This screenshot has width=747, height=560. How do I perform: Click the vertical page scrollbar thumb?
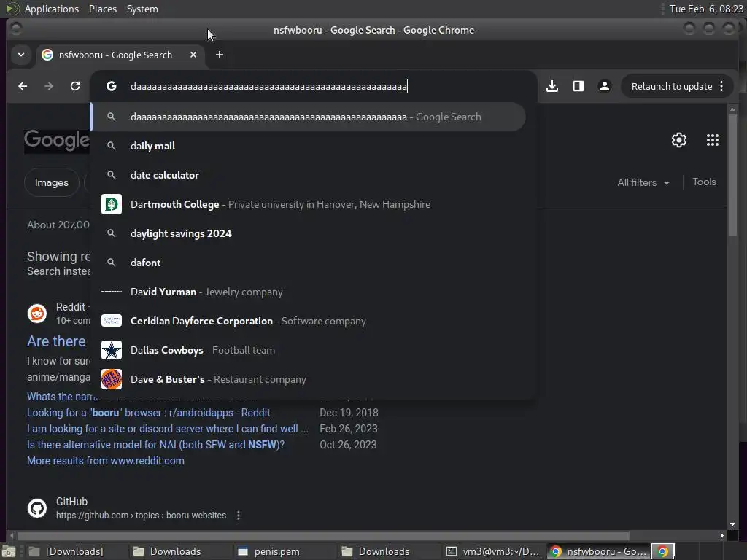click(732, 176)
